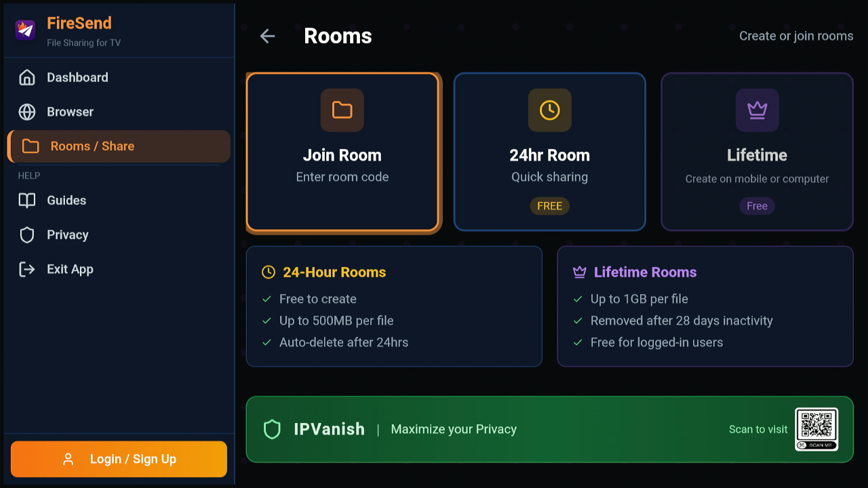Click the FREE badge on 24hr Room
868x488 pixels.
(x=550, y=206)
